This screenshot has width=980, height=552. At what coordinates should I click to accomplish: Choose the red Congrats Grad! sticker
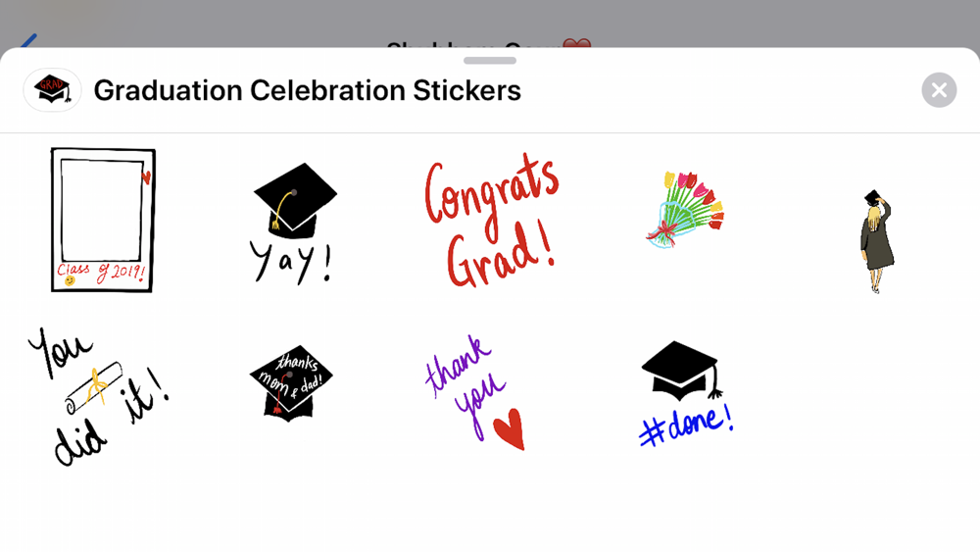coord(491,220)
